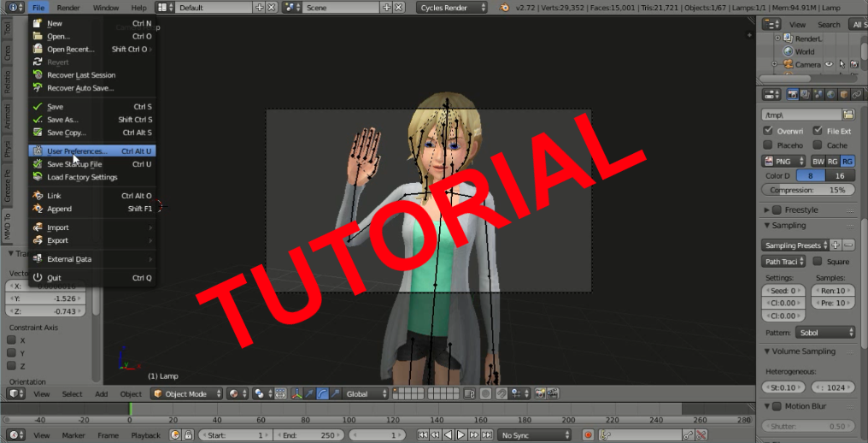Viewport: 868px width, 443px height.
Task: Open the Render menu
Action: (x=68, y=8)
